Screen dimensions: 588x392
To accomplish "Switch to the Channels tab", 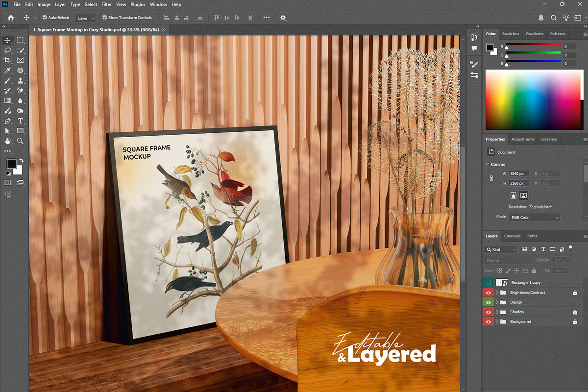I will 512,236.
